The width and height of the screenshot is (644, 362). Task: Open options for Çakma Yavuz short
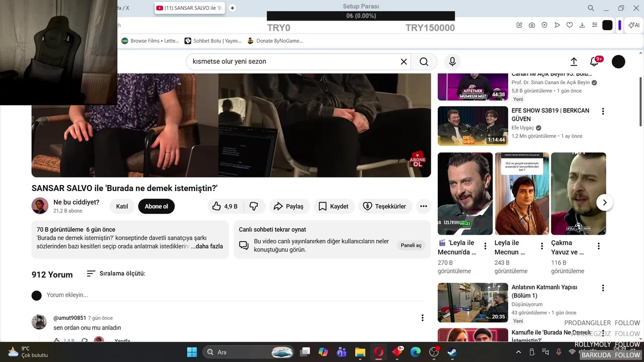599,246
